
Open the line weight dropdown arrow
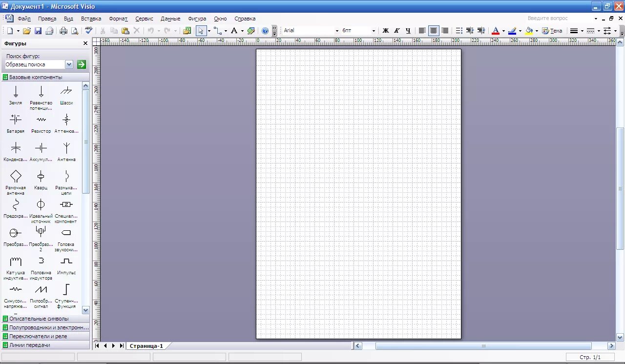(582, 31)
